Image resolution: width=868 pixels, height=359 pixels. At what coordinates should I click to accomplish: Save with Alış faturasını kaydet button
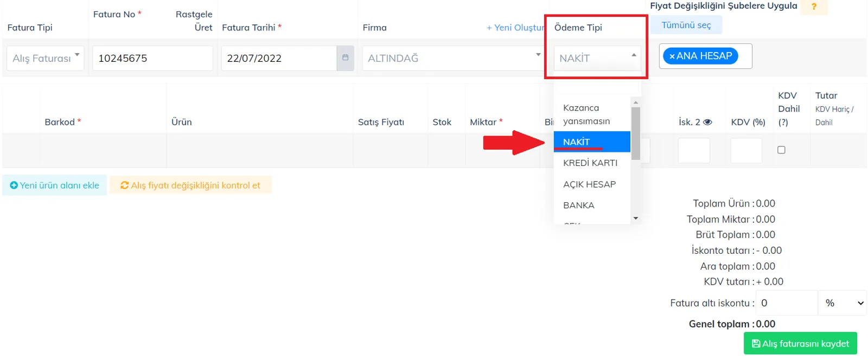click(x=800, y=343)
